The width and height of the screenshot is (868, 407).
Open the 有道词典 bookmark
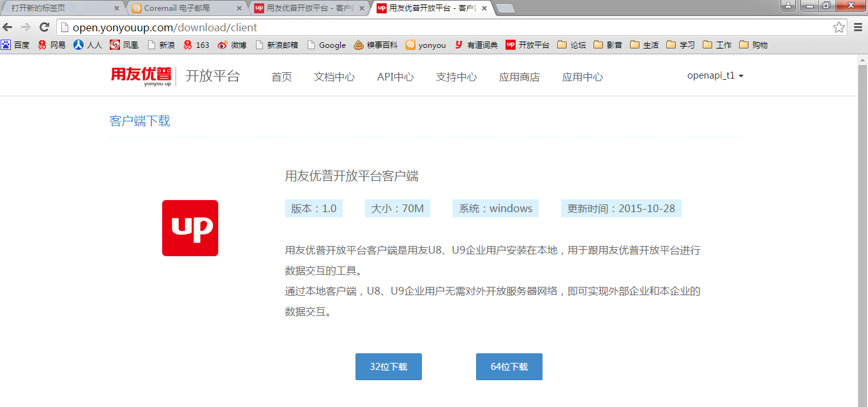pos(476,45)
